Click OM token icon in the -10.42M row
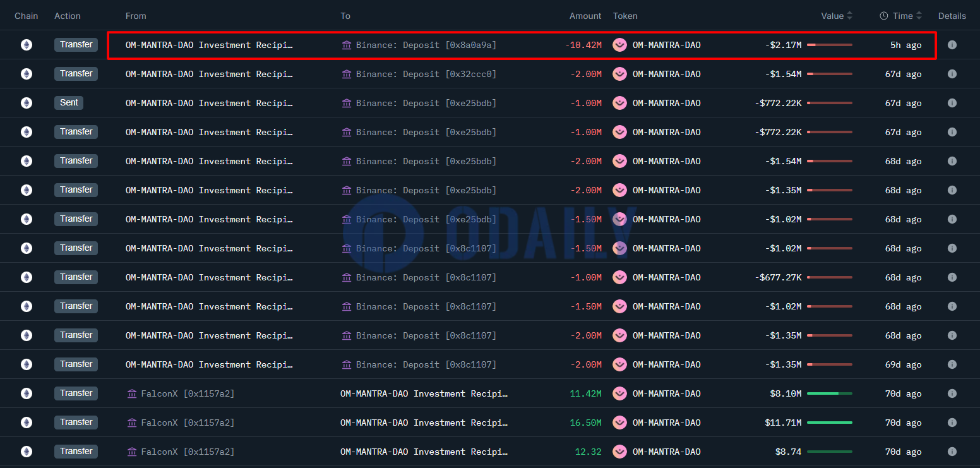The height and width of the screenshot is (468, 980). 620,45
